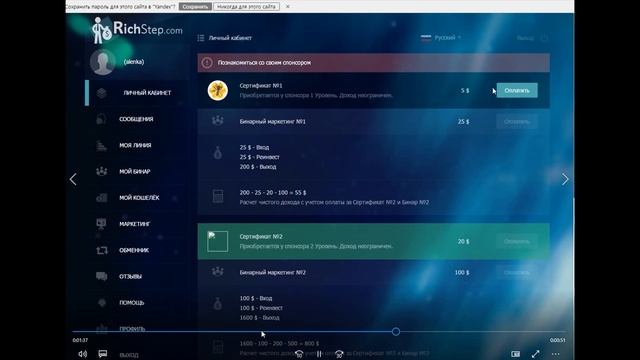Click the Обменник exchange arrows icon
Viewport: 640px width, 360px height.
(x=102, y=250)
